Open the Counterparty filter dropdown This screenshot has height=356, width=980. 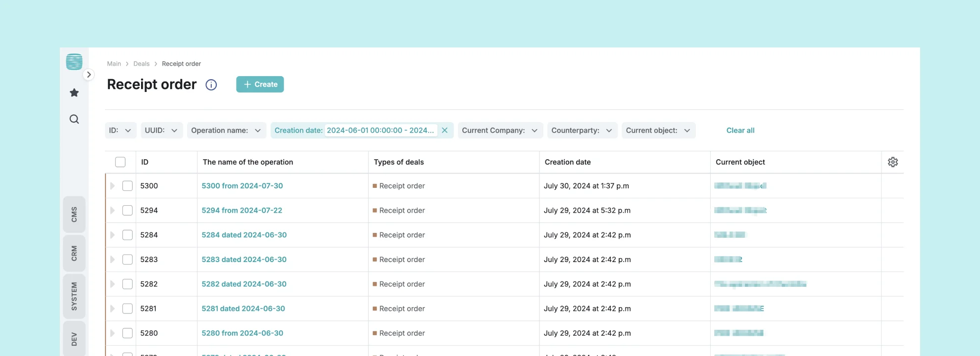click(582, 131)
